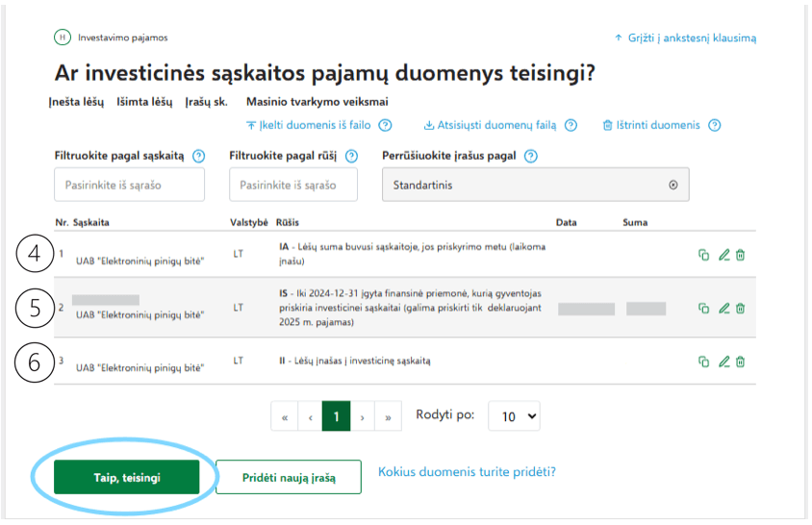Click Ištrinti duomenis link
The image size is (812, 525).
[x=651, y=125]
